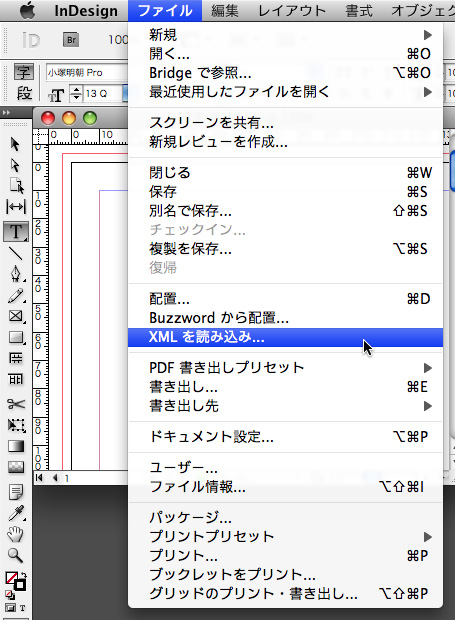Expand the toolbox panel double arrows
This screenshot has height=620, width=455.
point(6,113)
